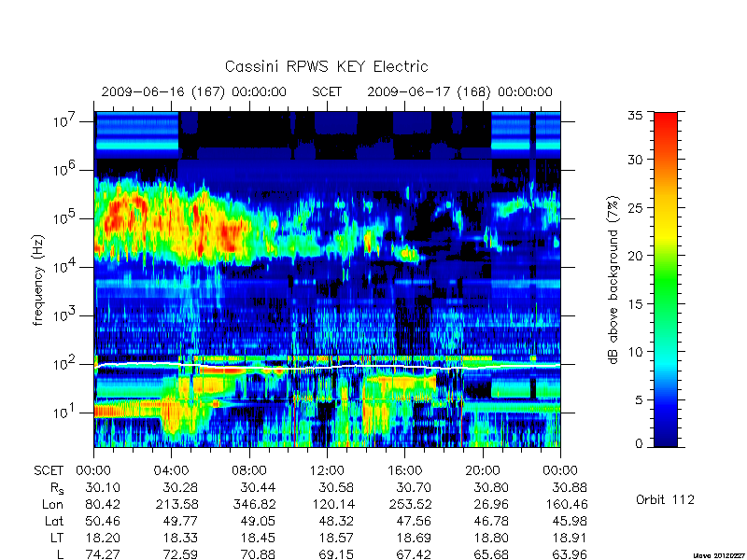Click the L value '69.15'

pos(336,554)
